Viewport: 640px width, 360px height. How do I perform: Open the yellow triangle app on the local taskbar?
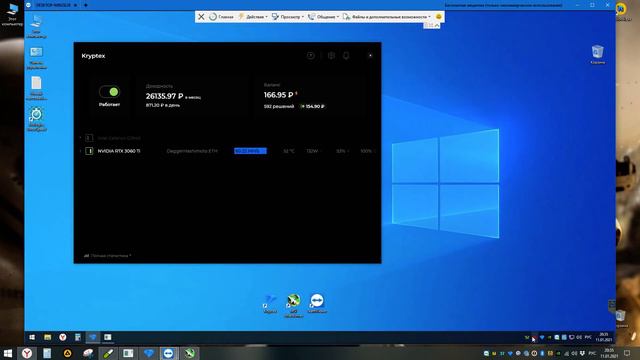(x=67, y=353)
